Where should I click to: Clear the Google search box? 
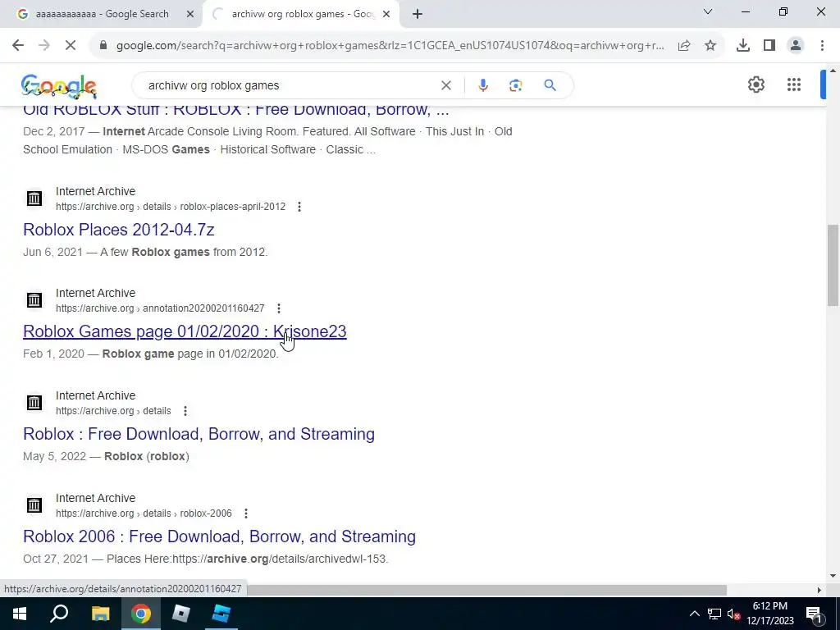click(445, 85)
